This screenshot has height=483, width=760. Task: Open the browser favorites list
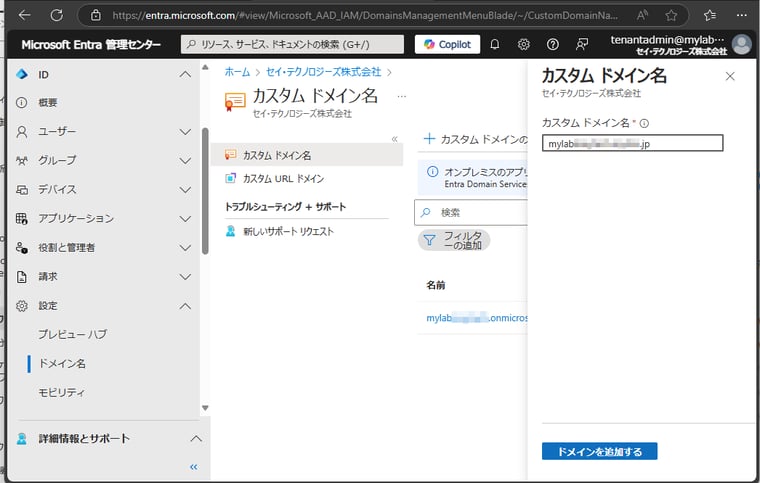click(710, 16)
